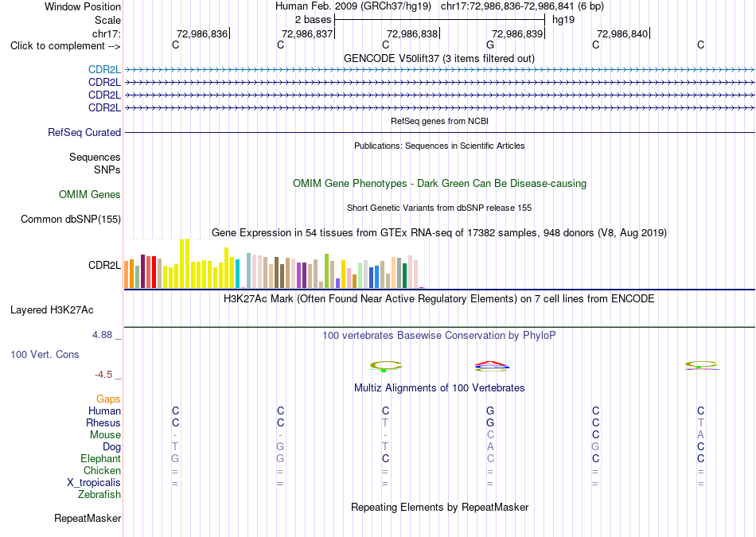
Task: Click the Sequences track label
Action: coord(95,158)
